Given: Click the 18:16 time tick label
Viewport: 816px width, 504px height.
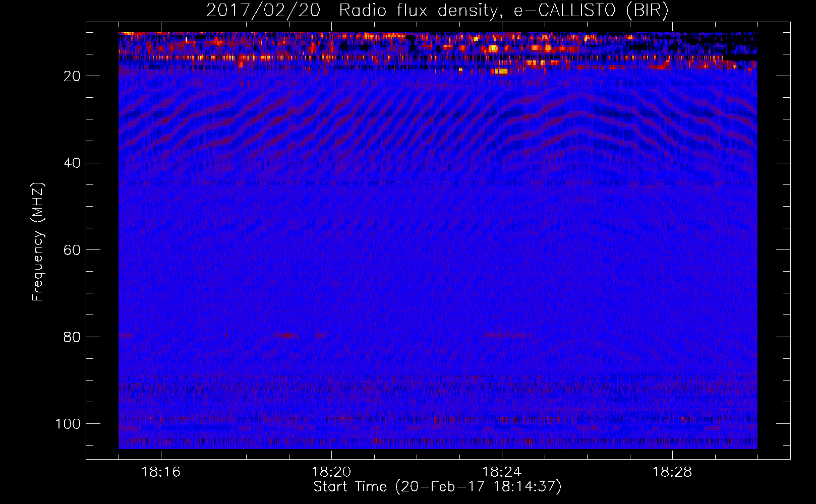Looking at the screenshot, I should (x=161, y=472).
